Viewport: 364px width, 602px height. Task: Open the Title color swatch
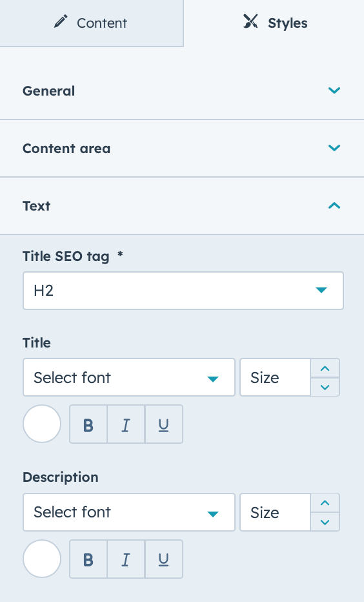(42, 424)
